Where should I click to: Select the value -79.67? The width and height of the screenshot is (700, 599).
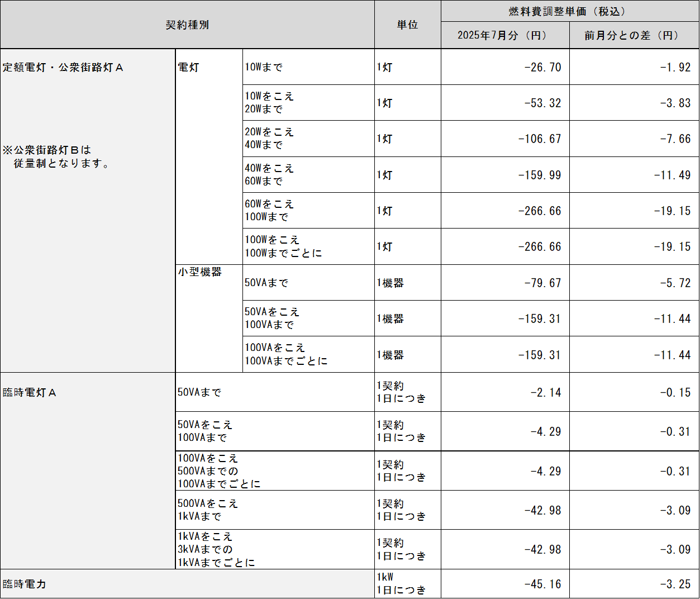[x=542, y=283]
